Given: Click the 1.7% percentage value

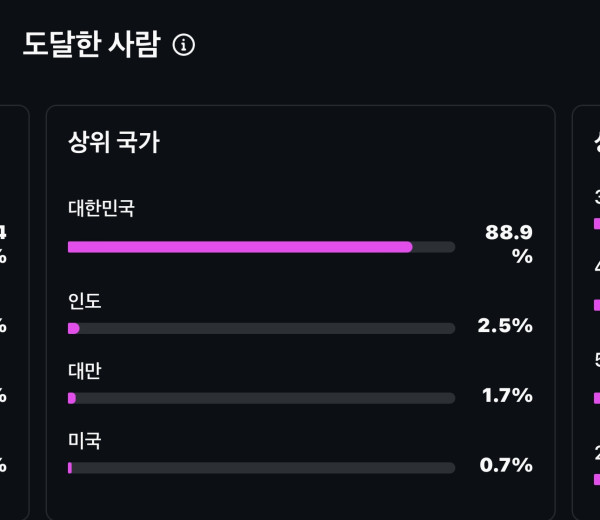Looking at the screenshot, I should (507, 396).
